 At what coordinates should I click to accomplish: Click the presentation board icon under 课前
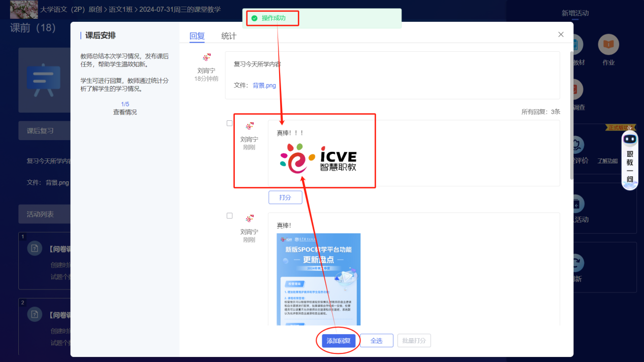click(x=44, y=80)
